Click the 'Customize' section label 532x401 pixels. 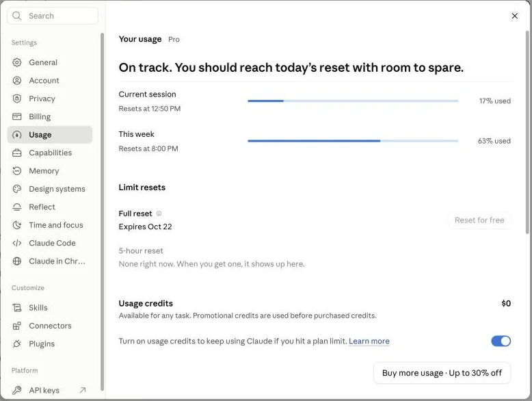pyautogui.click(x=28, y=287)
